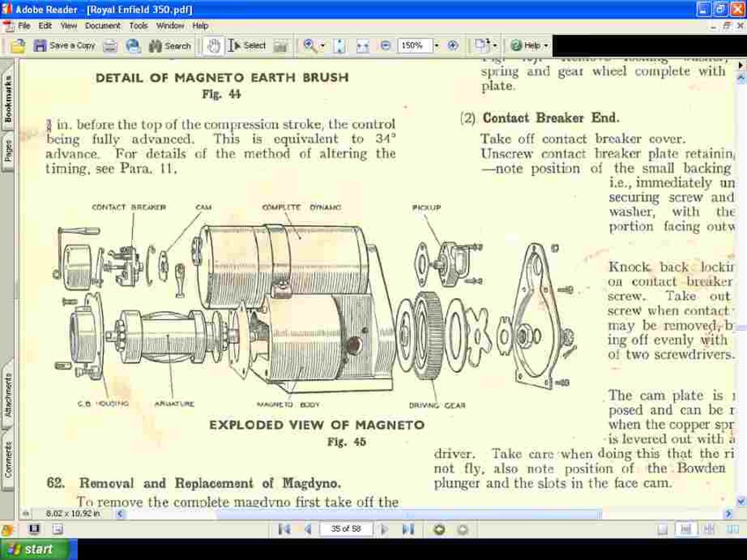Screen dimensions: 747x560
Task: Select Continuous Facing layout icon
Action: pyautogui.click(x=709, y=530)
